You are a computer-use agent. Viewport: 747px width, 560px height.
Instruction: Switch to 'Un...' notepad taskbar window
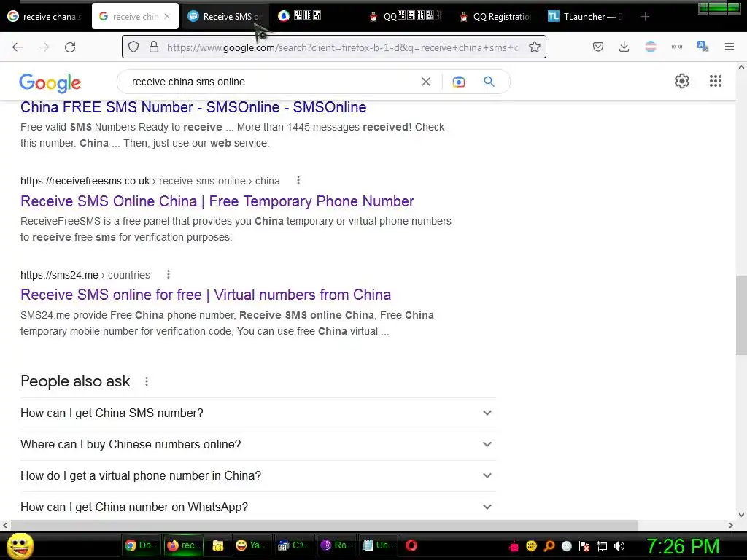[x=379, y=545]
